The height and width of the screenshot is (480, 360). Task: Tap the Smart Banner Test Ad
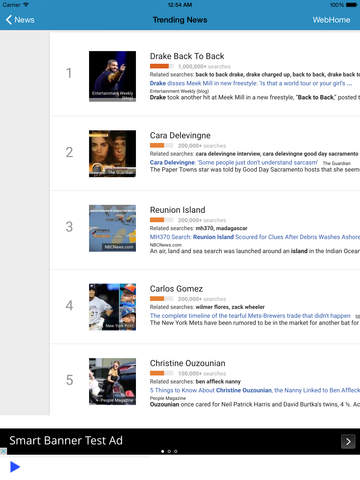point(180,441)
